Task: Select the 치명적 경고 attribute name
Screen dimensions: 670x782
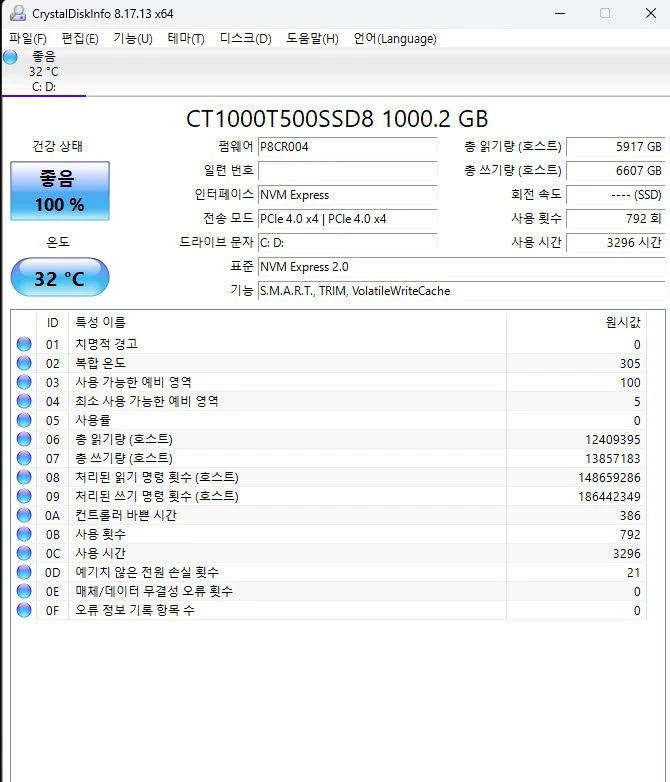Action: pos(106,344)
